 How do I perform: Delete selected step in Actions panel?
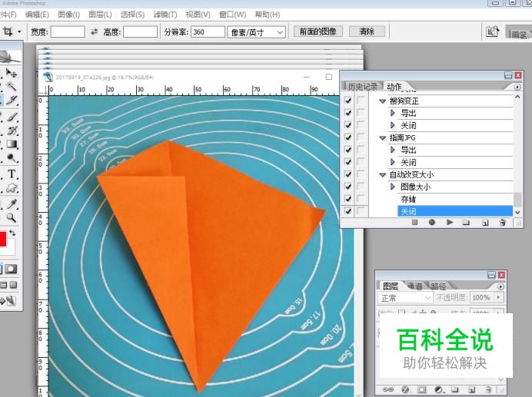[x=503, y=223]
